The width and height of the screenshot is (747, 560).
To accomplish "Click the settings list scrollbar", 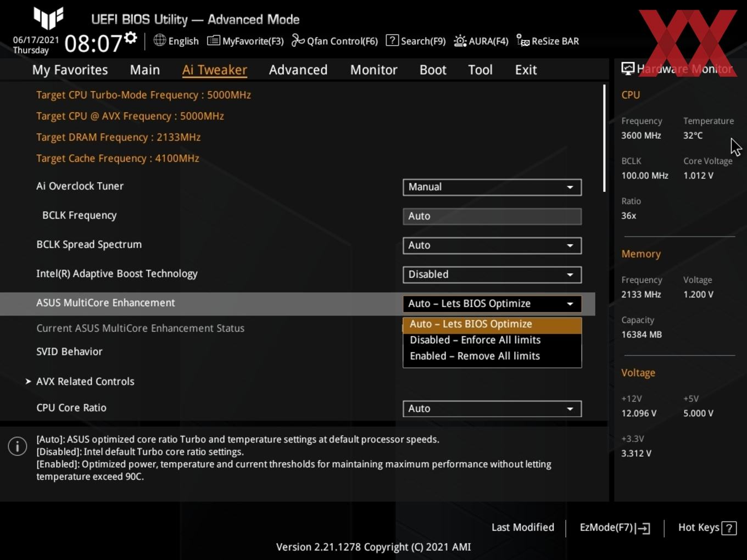I will point(604,138).
